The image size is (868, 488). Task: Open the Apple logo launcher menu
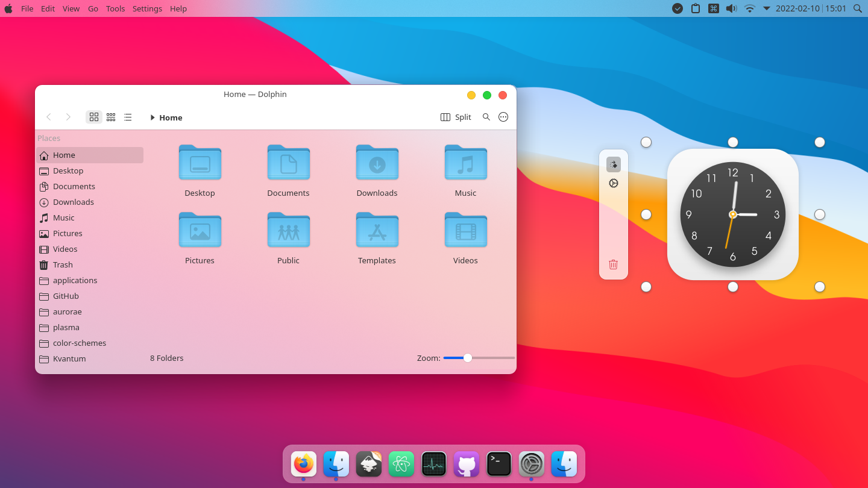click(8, 8)
